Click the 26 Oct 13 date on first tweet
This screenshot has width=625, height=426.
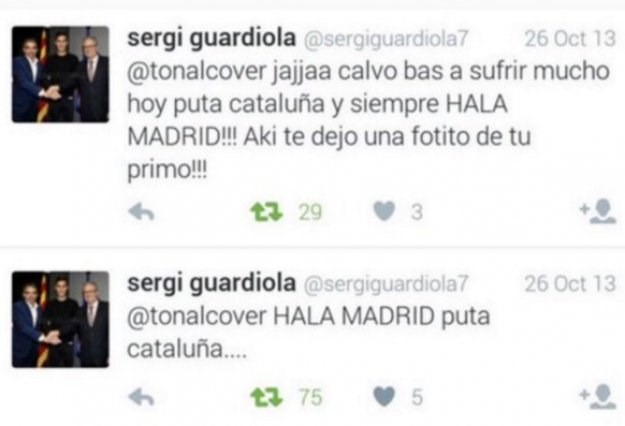click(570, 39)
